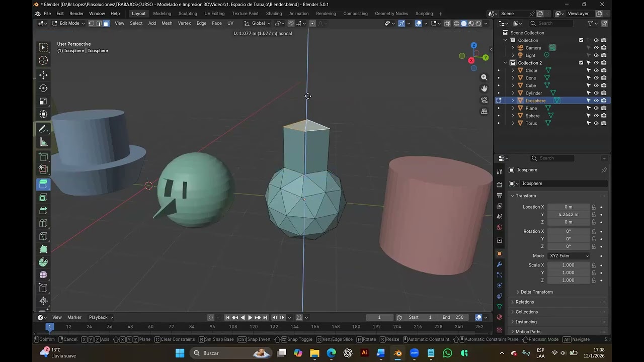Open the Object Data green triangle tab
The height and width of the screenshot is (362, 644).
499,306
